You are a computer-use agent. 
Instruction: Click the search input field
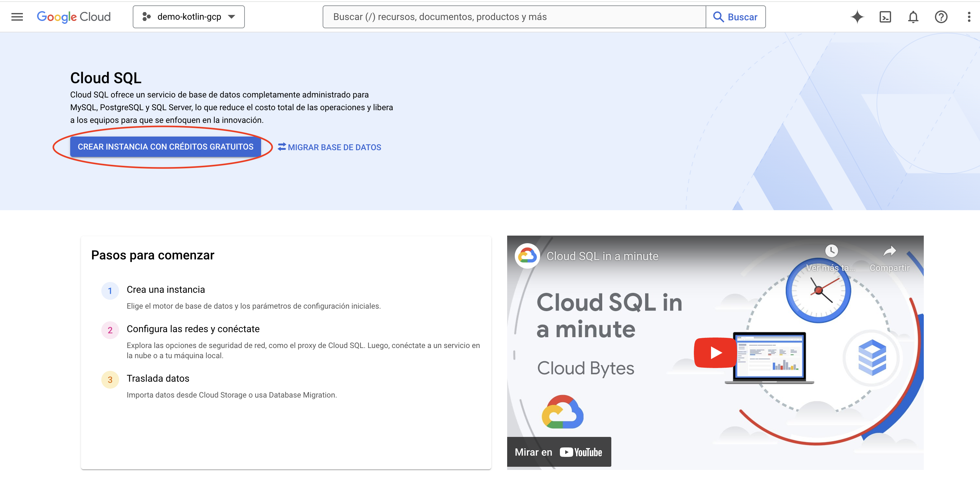513,17
